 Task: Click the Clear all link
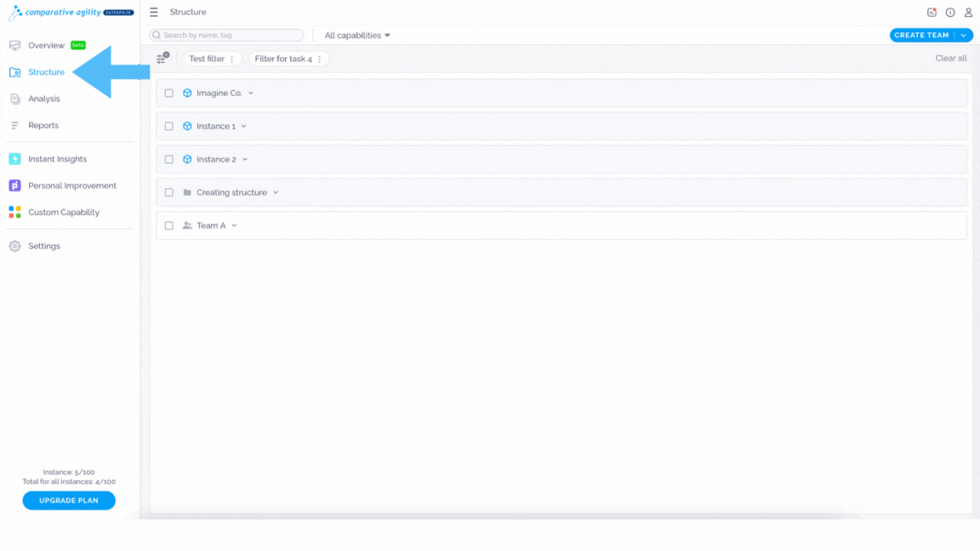pos(950,58)
